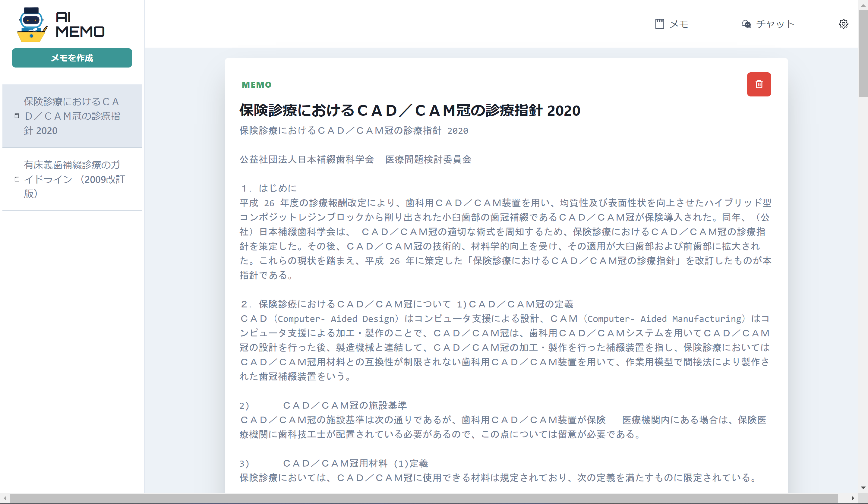The width and height of the screenshot is (868, 504).
Task: Click the AI MEMO robot logo icon
Action: [x=31, y=25]
